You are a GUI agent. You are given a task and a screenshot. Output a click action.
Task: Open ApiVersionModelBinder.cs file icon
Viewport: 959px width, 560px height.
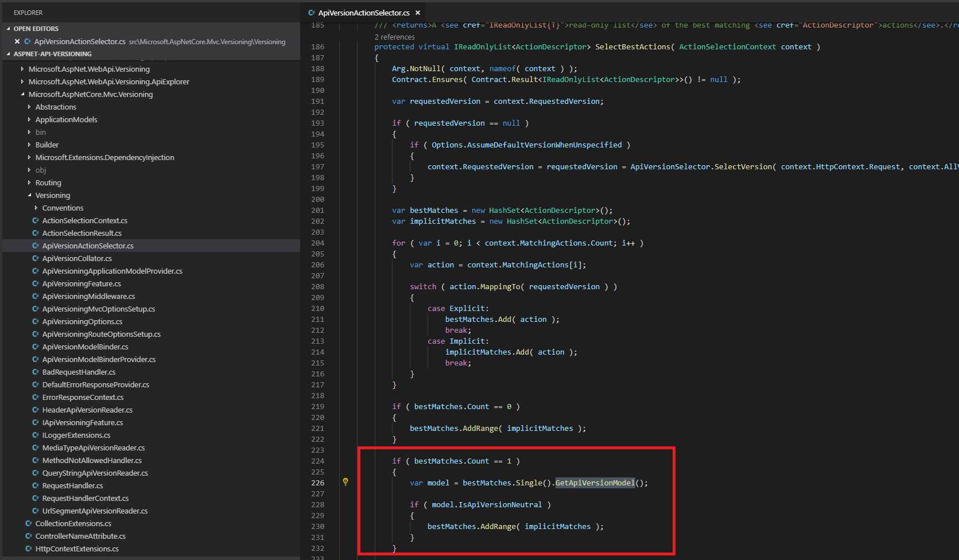pyautogui.click(x=36, y=347)
